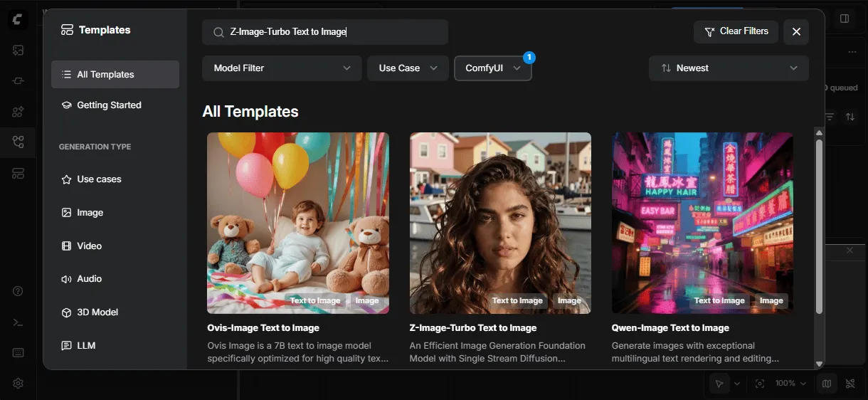Click the filter lines icon in queue panel
Image resolution: width=868 pixels, height=400 pixels.
coord(830,116)
